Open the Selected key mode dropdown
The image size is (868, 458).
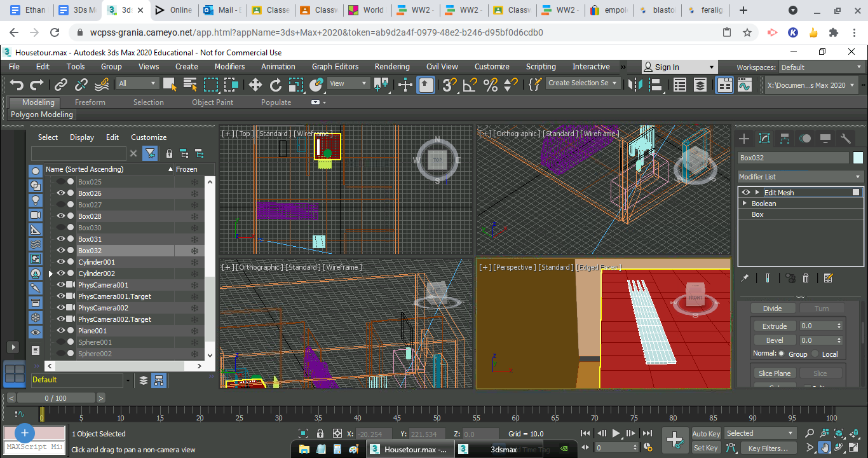(x=761, y=433)
